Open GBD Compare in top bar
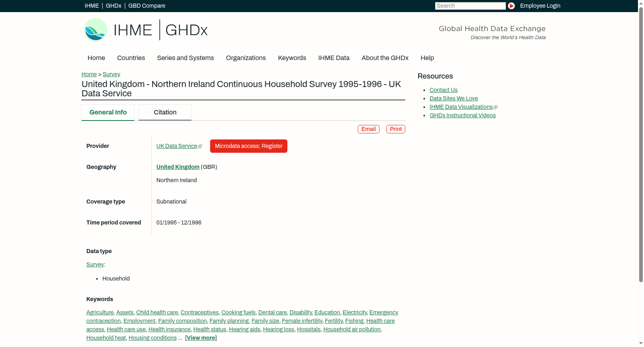Image resolution: width=644 pixels, height=347 pixels. tap(147, 6)
